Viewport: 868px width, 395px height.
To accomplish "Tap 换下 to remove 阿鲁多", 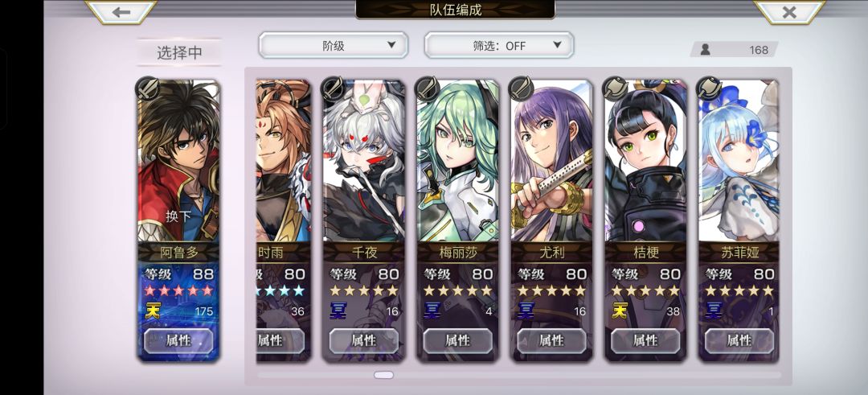I will point(178,216).
